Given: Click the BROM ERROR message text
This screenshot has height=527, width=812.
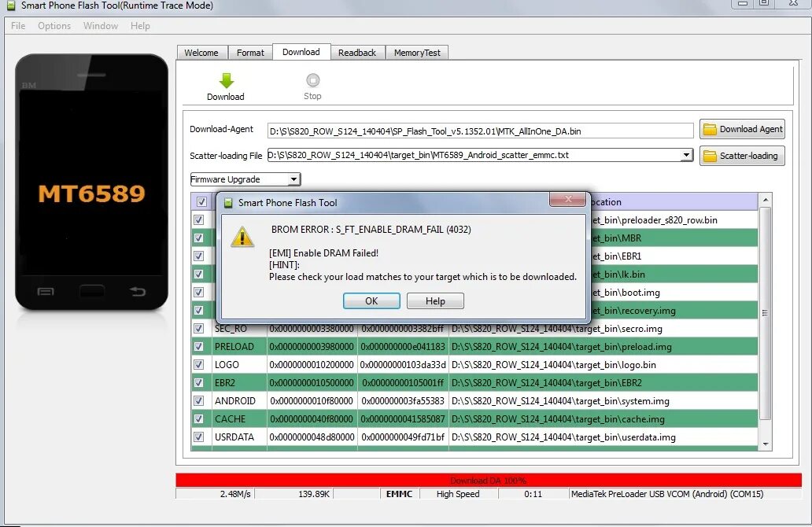Looking at the screenshot, I should 371,230.
